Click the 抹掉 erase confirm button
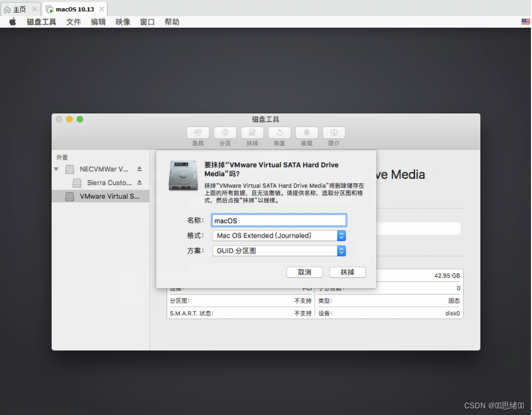 coord(347,272)
